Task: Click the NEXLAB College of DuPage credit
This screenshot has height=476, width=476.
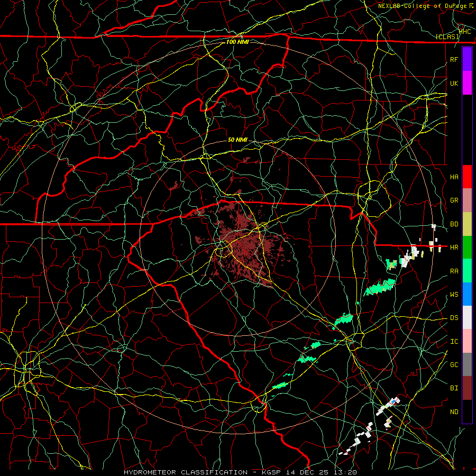Action: tap(425, 6)
